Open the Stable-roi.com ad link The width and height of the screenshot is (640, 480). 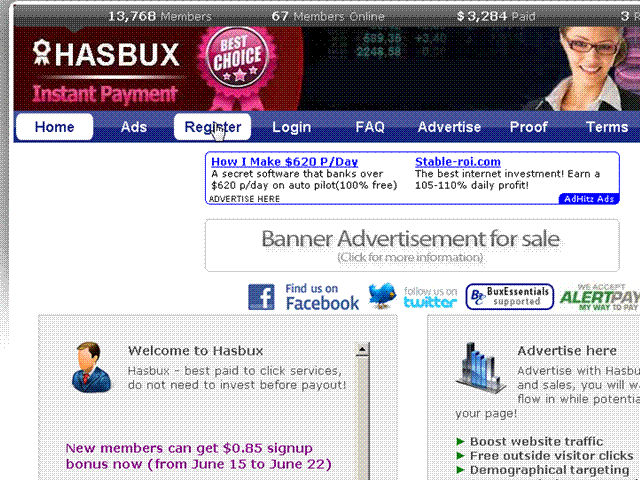pyautogui.click(x=458, y=162)
